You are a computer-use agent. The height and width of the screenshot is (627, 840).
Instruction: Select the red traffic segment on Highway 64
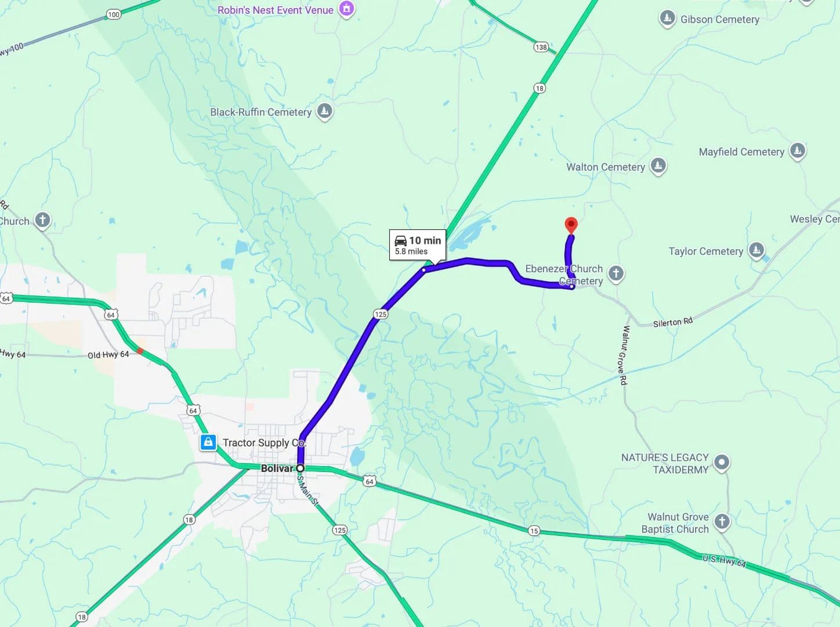click(x=140, y=351)
